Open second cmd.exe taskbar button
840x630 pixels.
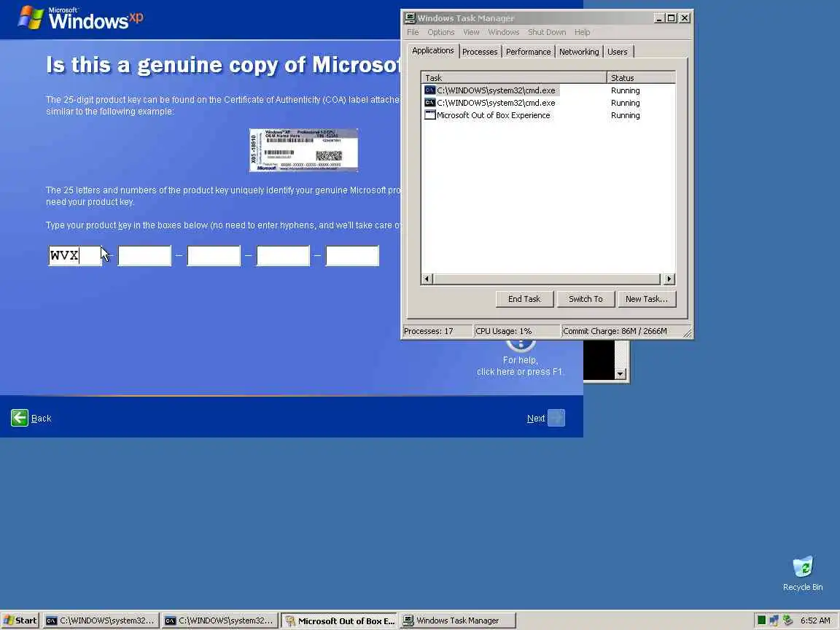pos(219,621)
